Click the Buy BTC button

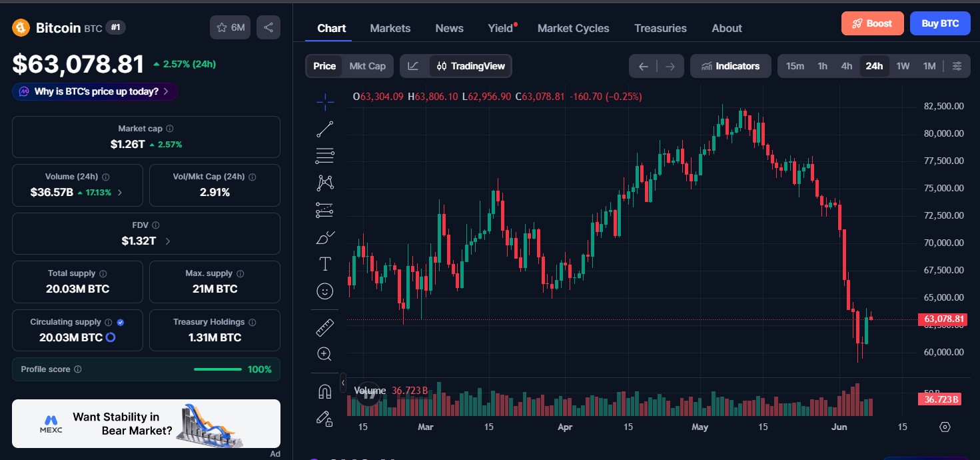point(940,23)
